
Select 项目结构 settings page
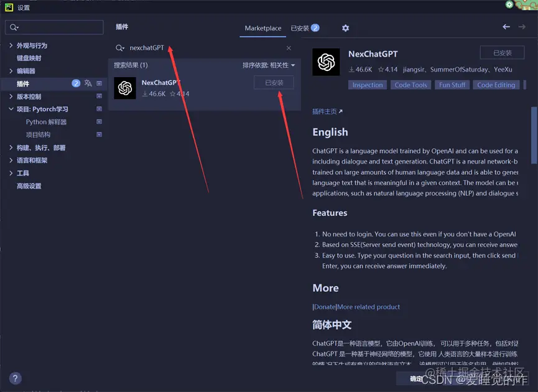tap(38, 134)
